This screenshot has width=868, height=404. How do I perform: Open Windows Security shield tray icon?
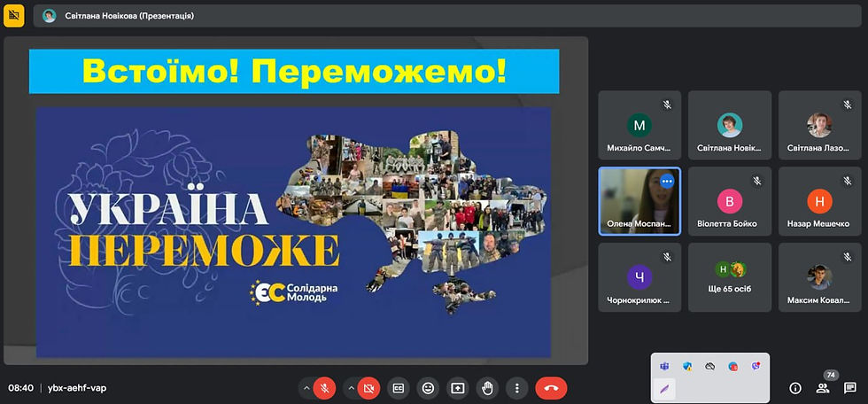point(687,367)
